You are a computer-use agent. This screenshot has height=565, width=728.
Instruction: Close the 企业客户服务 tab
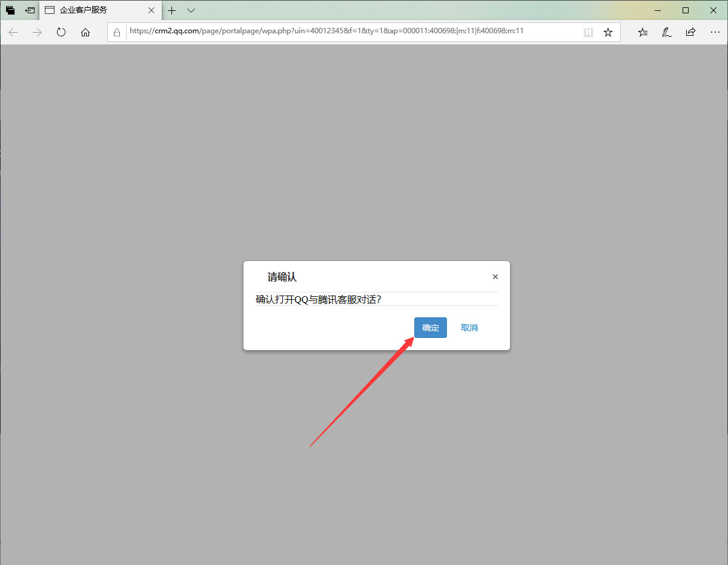pyautogui.click(x=151, y=10)
